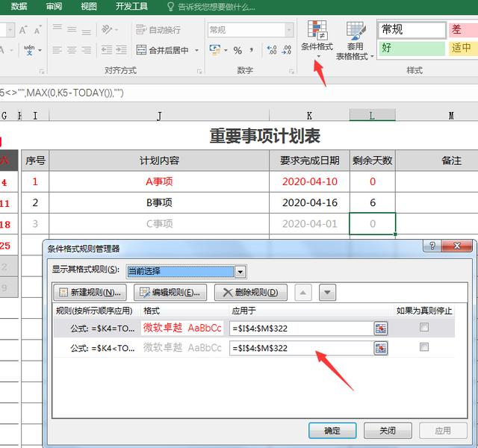Check stop-if-true box for first rule
478x448 pixels.
point(424,328)
